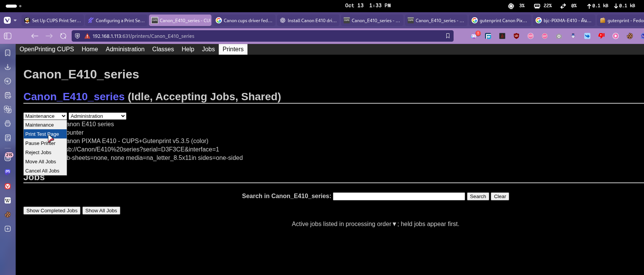Choose Cancel All Jobs from list
The width and height of the screenshot is (644, 275).
tap(42, 171)
